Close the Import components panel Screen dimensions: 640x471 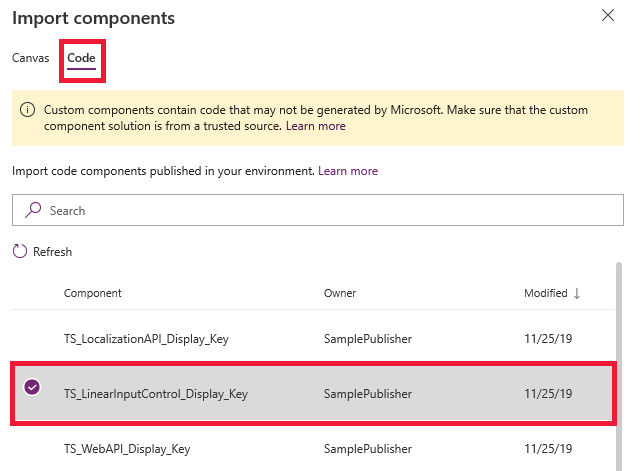tap(608, 16)
